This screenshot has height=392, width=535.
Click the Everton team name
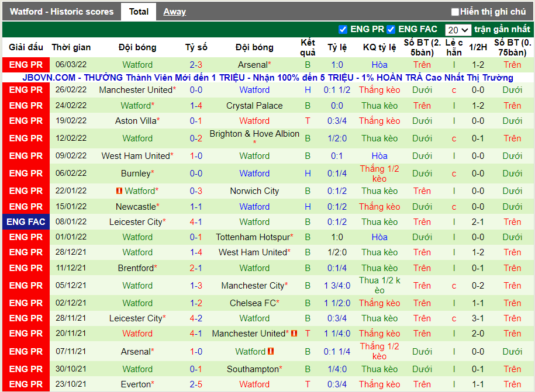point(136,384)
